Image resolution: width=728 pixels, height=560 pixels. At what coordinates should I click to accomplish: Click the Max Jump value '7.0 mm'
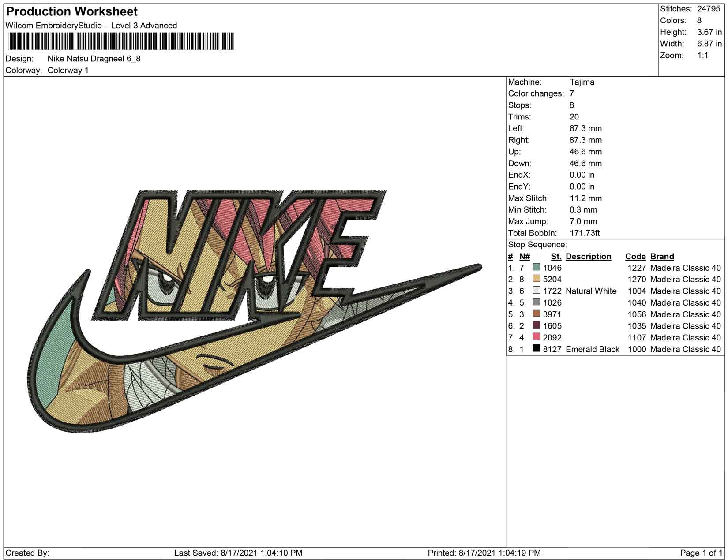[x=583, y=222]
